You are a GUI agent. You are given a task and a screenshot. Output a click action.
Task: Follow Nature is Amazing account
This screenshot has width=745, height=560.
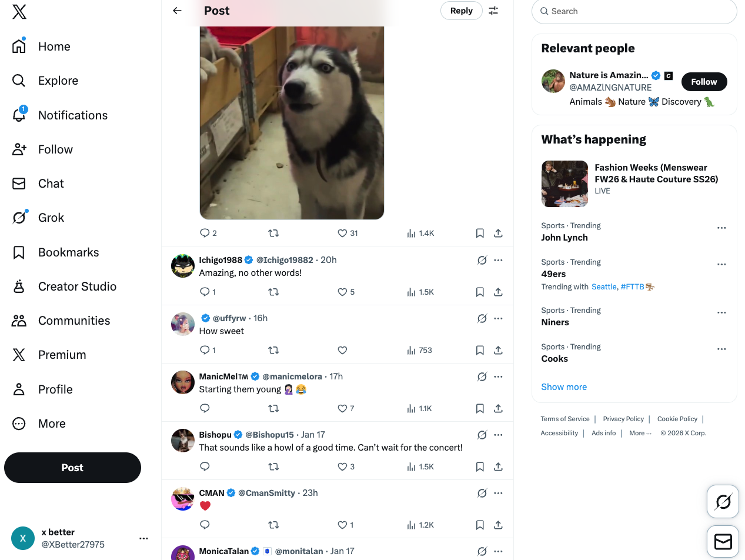click(704, 82)
